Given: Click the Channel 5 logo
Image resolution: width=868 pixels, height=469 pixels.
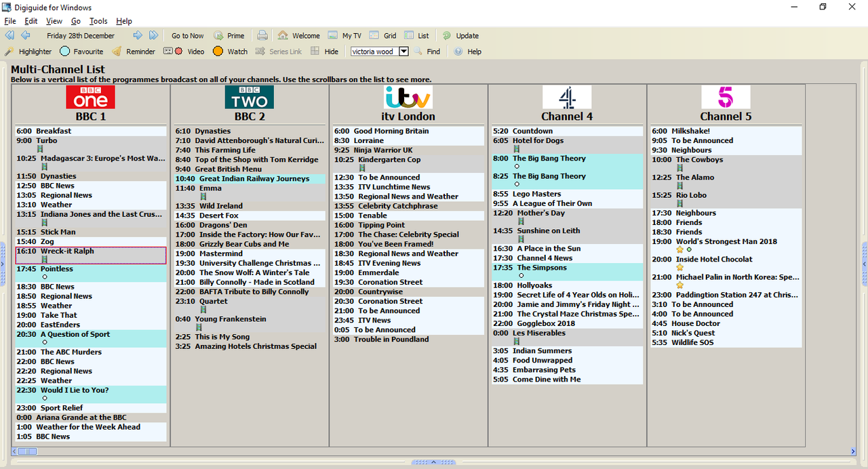Looking at the screenshot, I should pos(726,97).
